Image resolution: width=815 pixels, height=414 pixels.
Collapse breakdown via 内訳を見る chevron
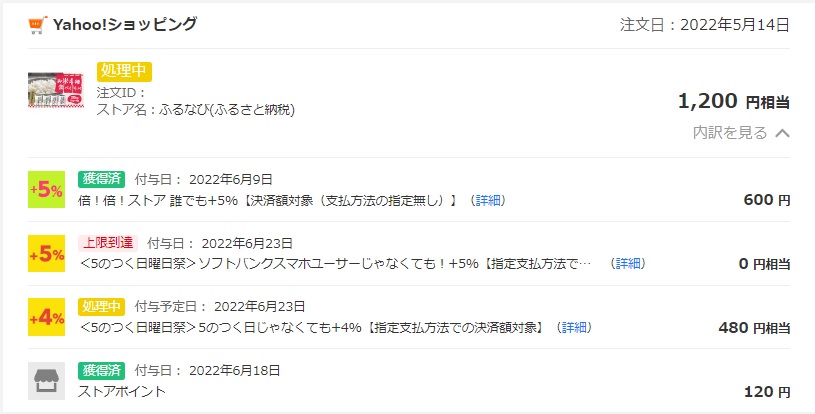point(783,133)
